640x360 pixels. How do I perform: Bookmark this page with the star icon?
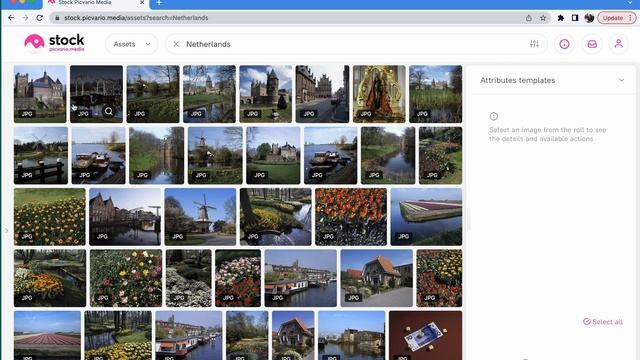(x=543, y=18)
